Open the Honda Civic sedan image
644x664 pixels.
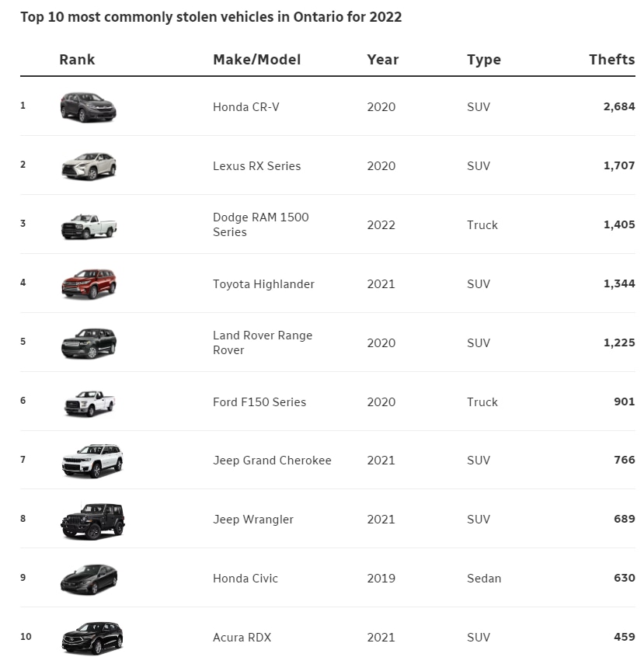click(89, 579)
